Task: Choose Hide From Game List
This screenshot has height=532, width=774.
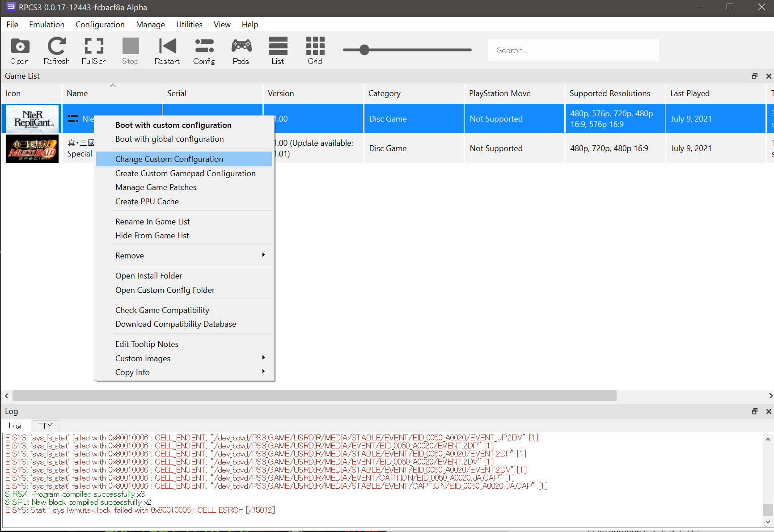Action: (x=184, y=236)
